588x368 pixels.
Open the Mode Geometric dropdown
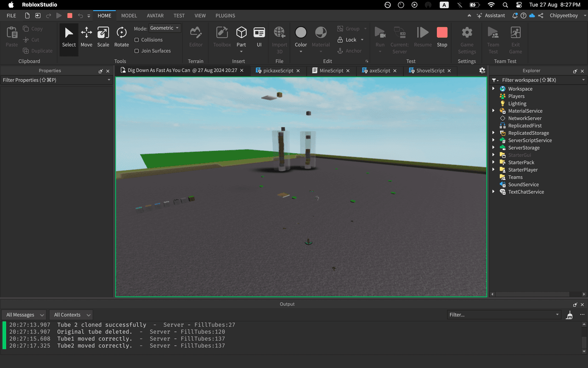(164, 28)
